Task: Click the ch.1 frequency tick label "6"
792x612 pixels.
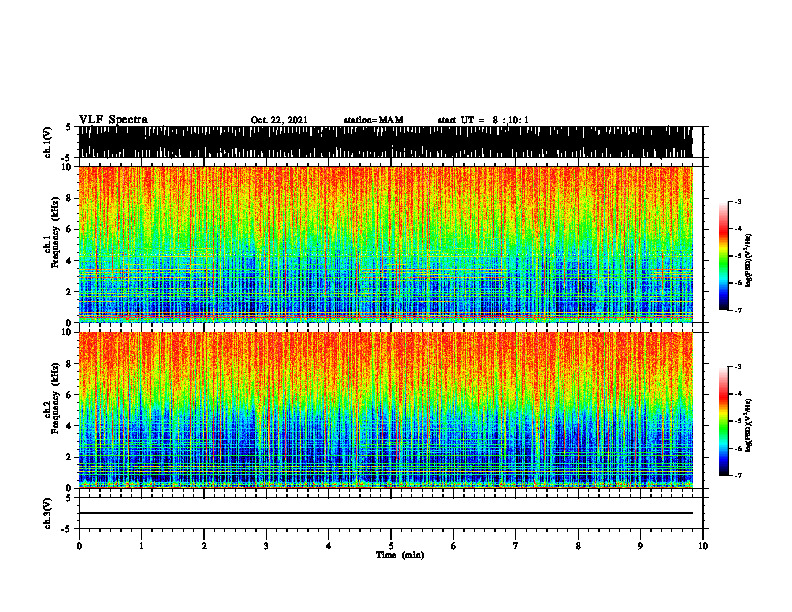Action: [x=70, y=230]
